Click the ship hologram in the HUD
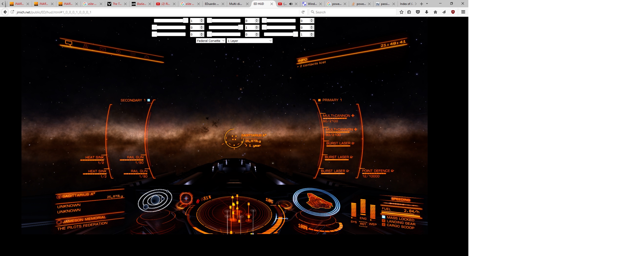The height and width of the screenshot is (256, 644). (319, 201)
